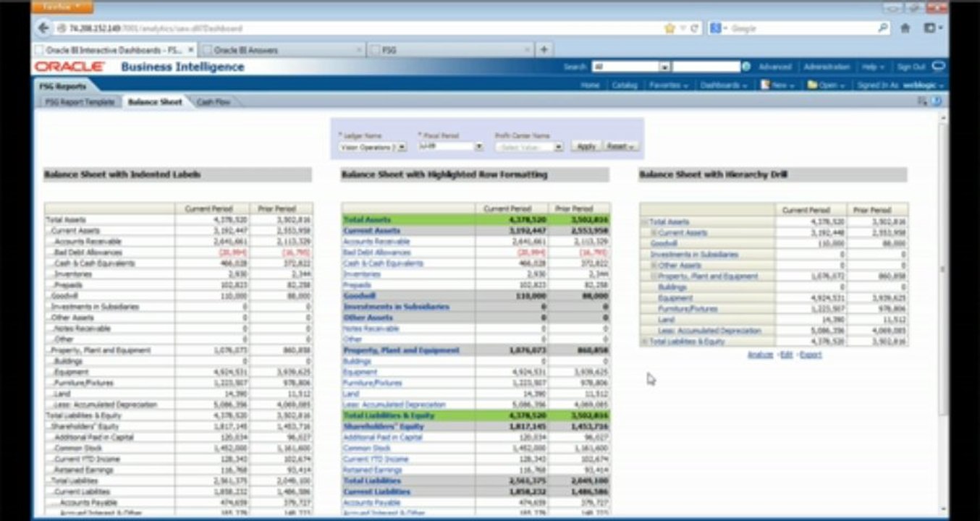Click the Google search magnifier icon
Screen dimensions: 980x521
(883, 28)
